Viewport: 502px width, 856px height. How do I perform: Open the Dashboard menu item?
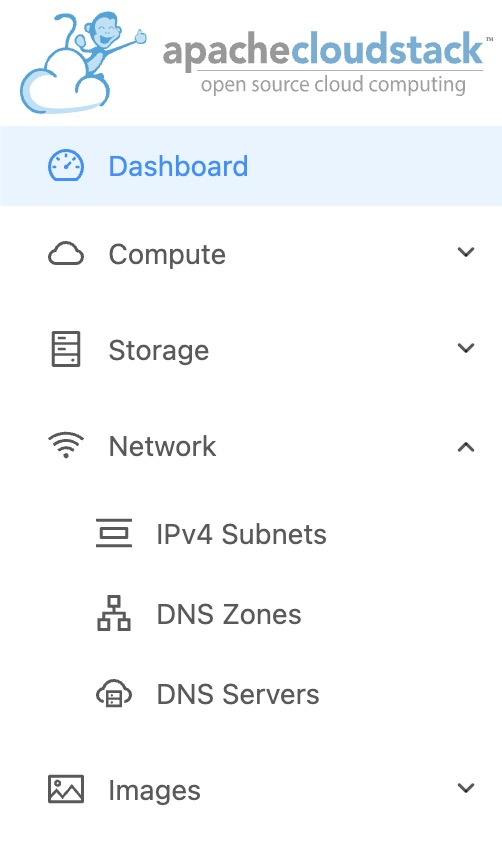pyautogui.click(x=251, y=166)
